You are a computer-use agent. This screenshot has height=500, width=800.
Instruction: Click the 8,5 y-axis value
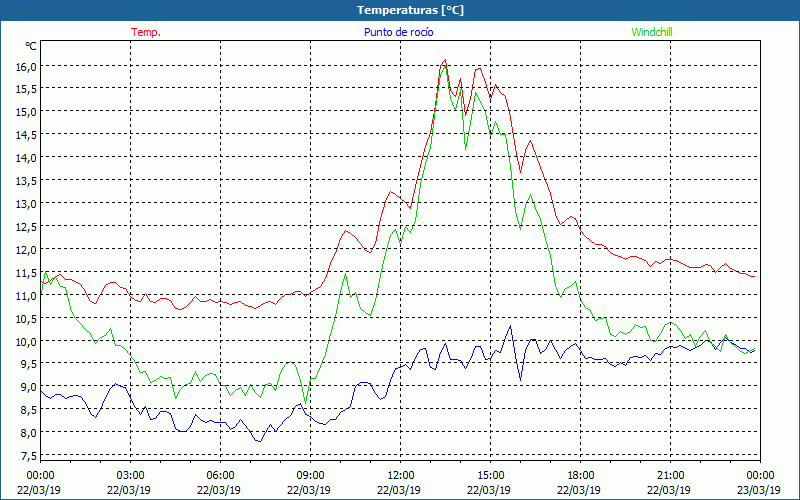(x=29, y=410)
